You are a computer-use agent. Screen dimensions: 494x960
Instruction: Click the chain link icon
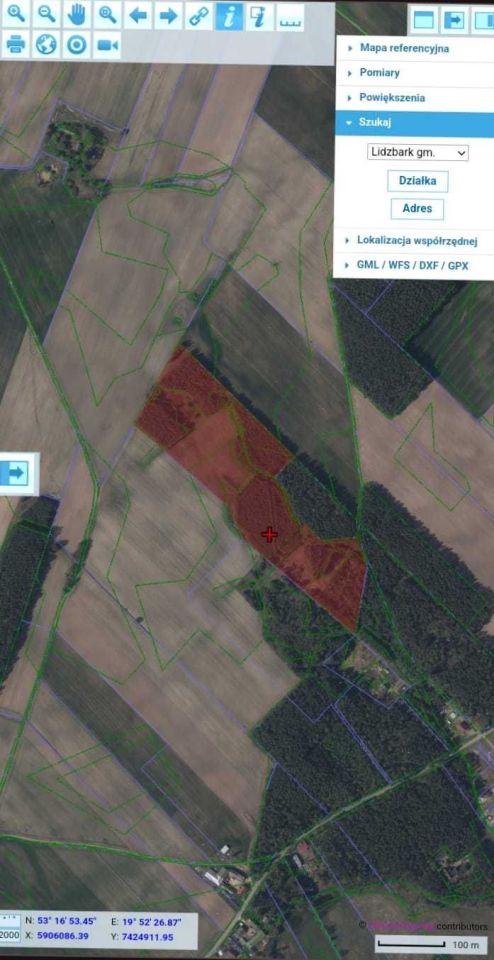pyautogui.click(x=198, y=15)
